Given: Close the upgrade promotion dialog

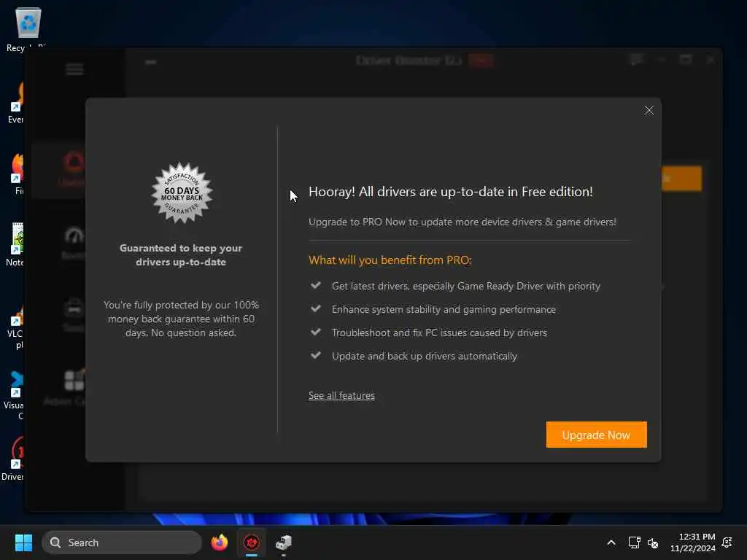Looking at the screenshot, I should tap(649, 111).
